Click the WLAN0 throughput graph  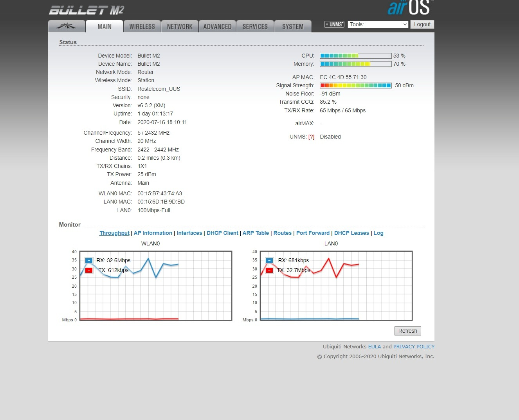point(156,286)
